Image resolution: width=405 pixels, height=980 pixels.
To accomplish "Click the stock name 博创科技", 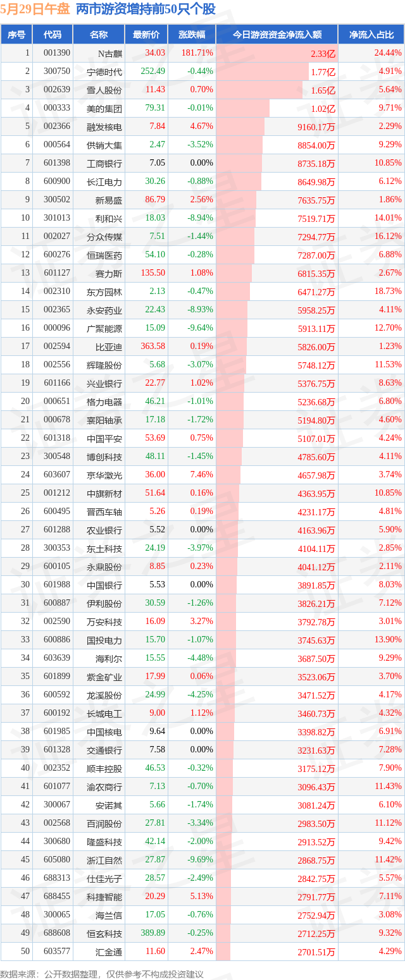I will [104, 457].
